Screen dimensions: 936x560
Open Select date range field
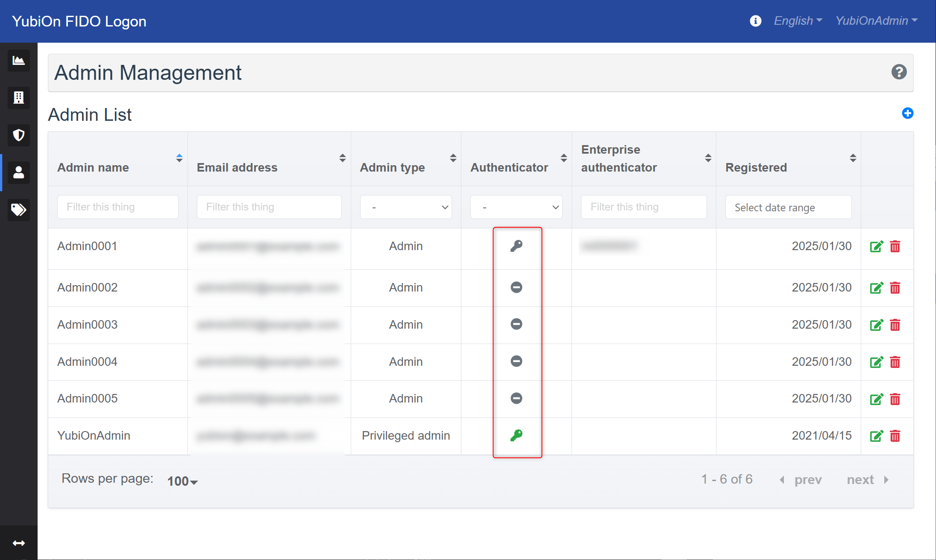coord(788,207)
